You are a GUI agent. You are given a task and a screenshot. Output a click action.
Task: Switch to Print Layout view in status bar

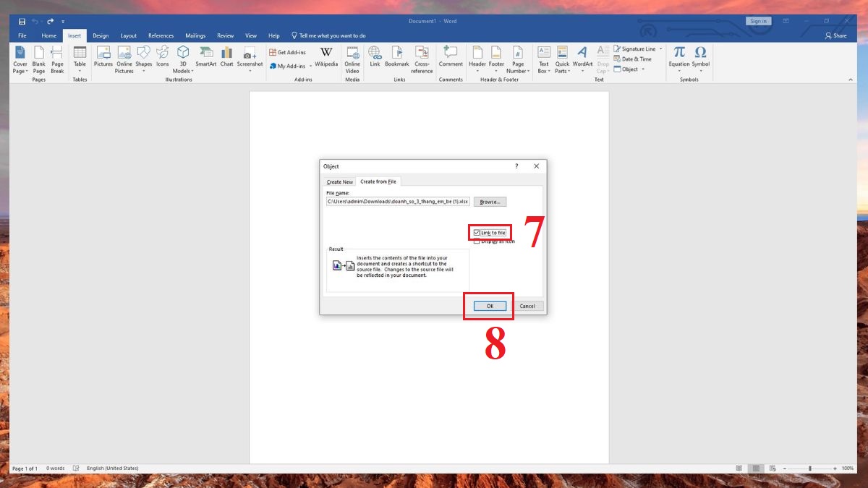coord(755,468)
